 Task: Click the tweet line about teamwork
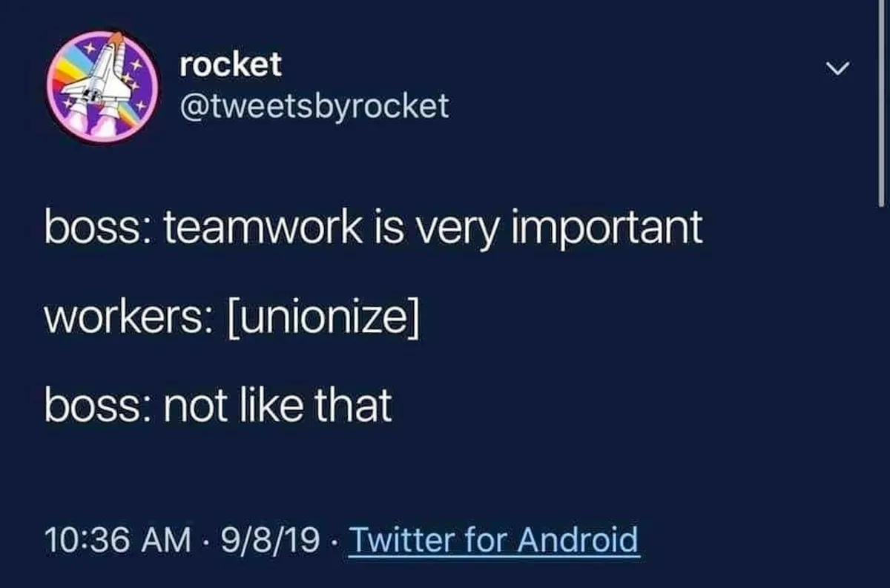(x=372, y=229)
